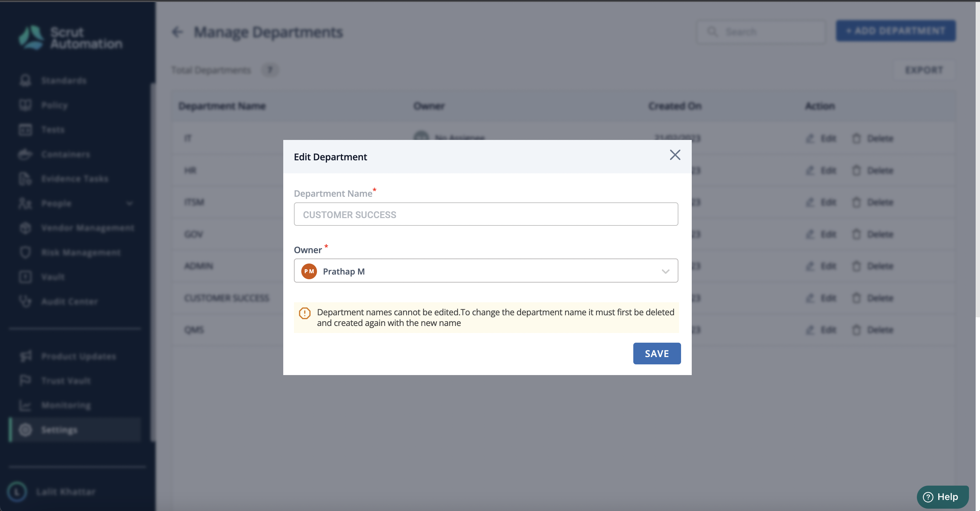This screenshot has width=980, height=511.
Task: Click the Vault sidebar icon
Action: click(25, 277)
